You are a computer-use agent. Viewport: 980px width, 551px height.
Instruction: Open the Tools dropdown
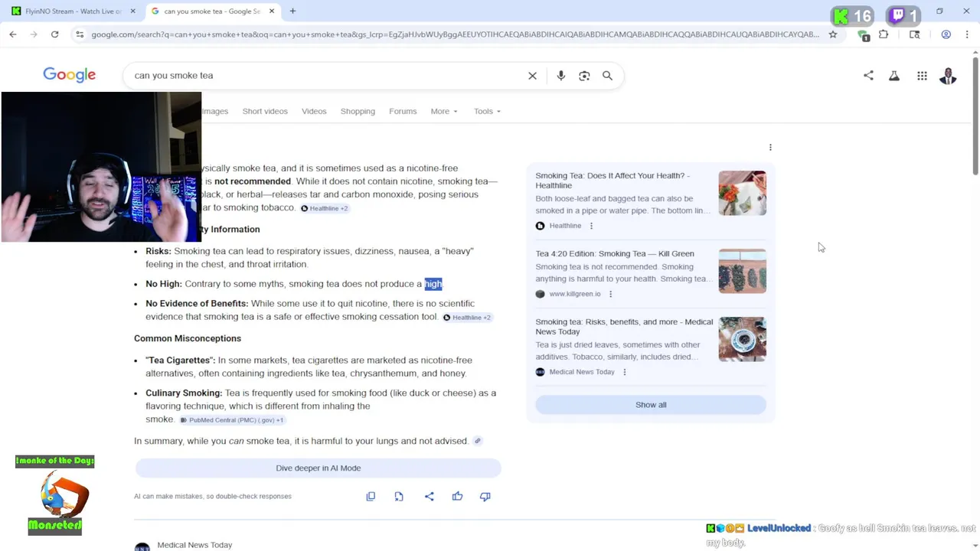(x=487, y=111)
